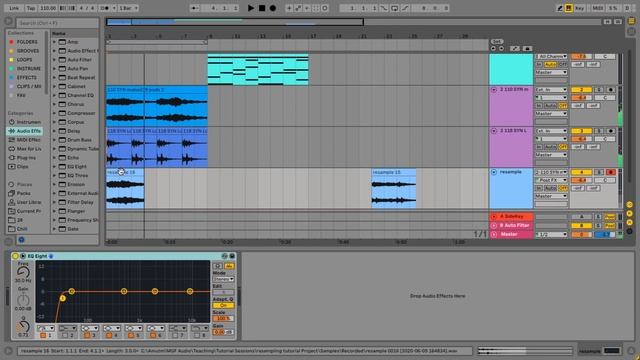Enable EQ Eight filter band 2

click(x=64, y=335)
